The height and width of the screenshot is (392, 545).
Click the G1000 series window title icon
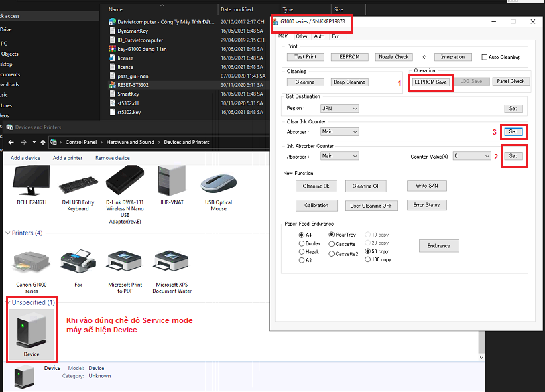tap(276, 21)
